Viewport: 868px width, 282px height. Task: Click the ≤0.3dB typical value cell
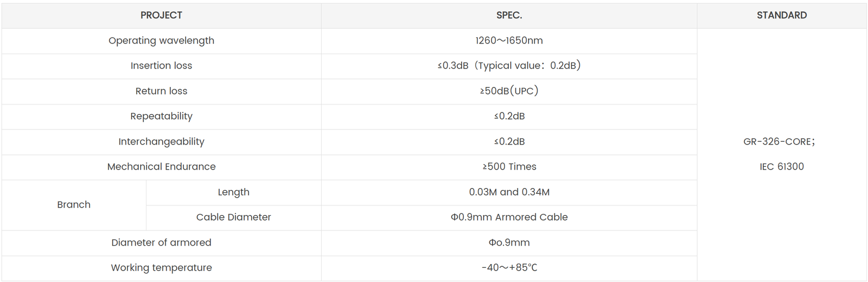(509, 66)
